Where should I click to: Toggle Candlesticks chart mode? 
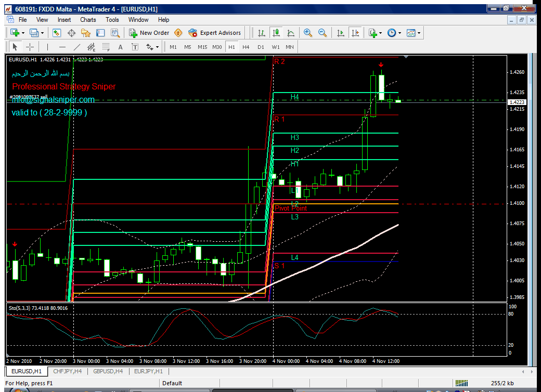click(x=276, y=33)
